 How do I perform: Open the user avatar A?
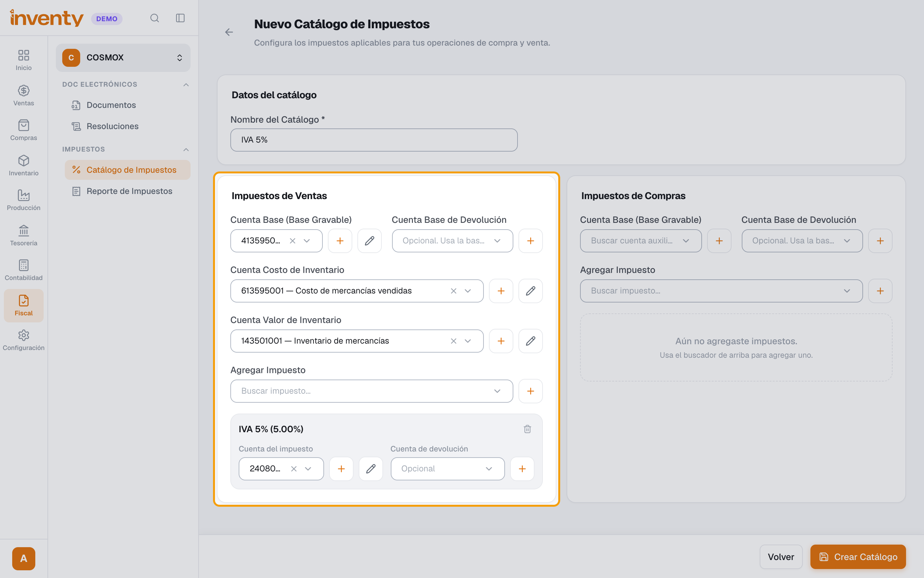click(x=24, y=558)
